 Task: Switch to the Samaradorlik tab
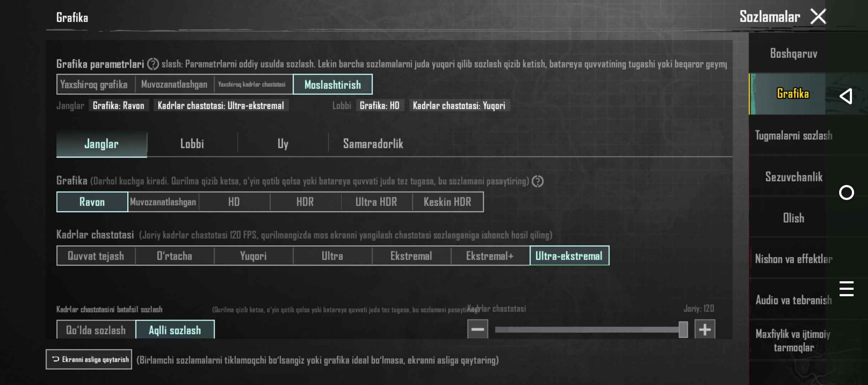point(373,144)
